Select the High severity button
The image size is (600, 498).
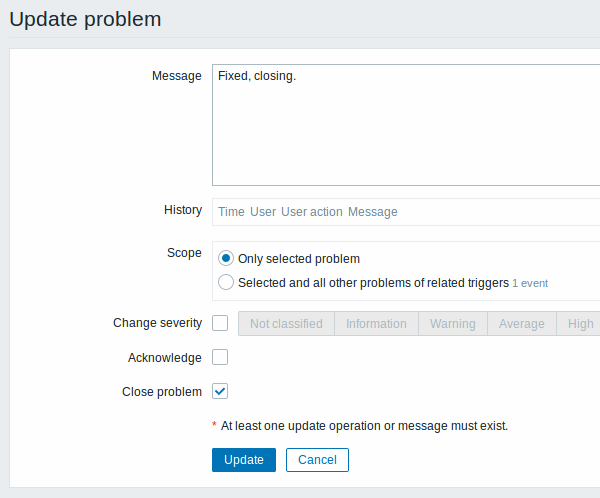pos(580,323)
